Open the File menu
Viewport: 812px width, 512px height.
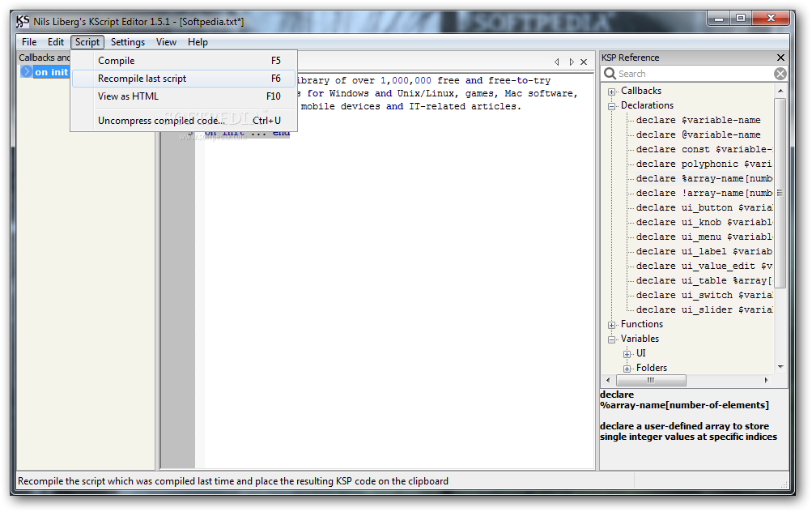tap(29, 42)
